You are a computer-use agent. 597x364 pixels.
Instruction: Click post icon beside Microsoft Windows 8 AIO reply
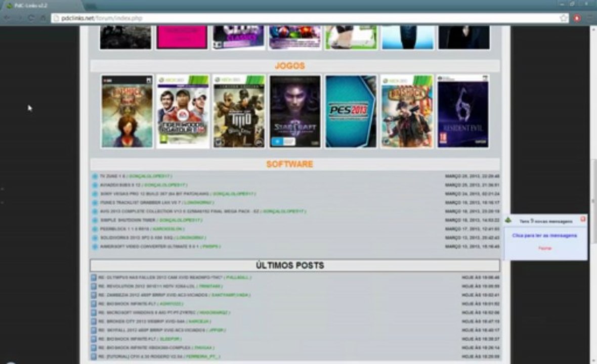click(94, 312)
